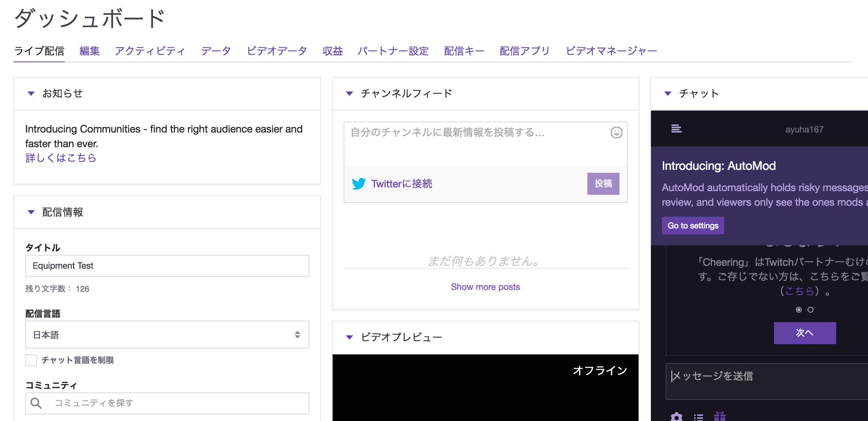Viewport: 868px width, 421px height.
Task: Click the Introducing: AutoMod heading
Action: pos(719,166)
